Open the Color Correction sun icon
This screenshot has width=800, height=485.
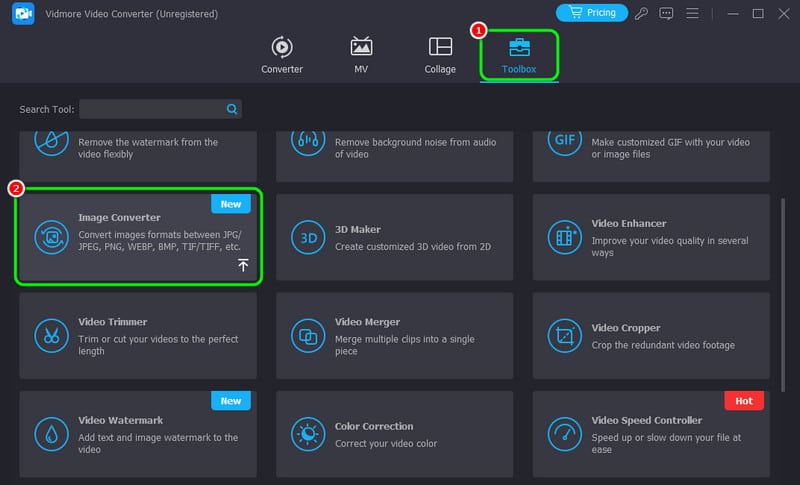click(x=306, y=433)
